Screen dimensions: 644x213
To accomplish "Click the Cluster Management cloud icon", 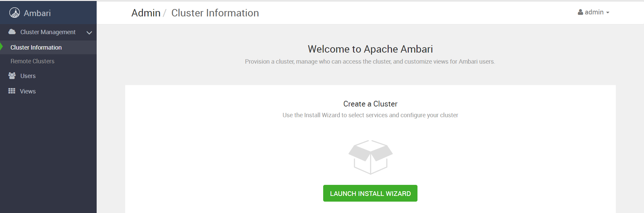I will (12, 32).
